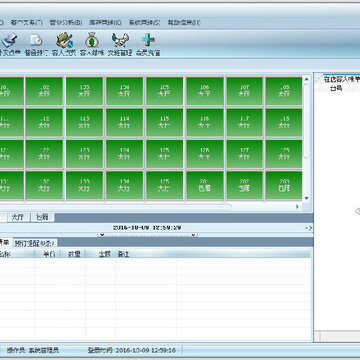The image size is (360, 360).
Task: Click the table reservation toolbar icon
Action: pos(36,44)
